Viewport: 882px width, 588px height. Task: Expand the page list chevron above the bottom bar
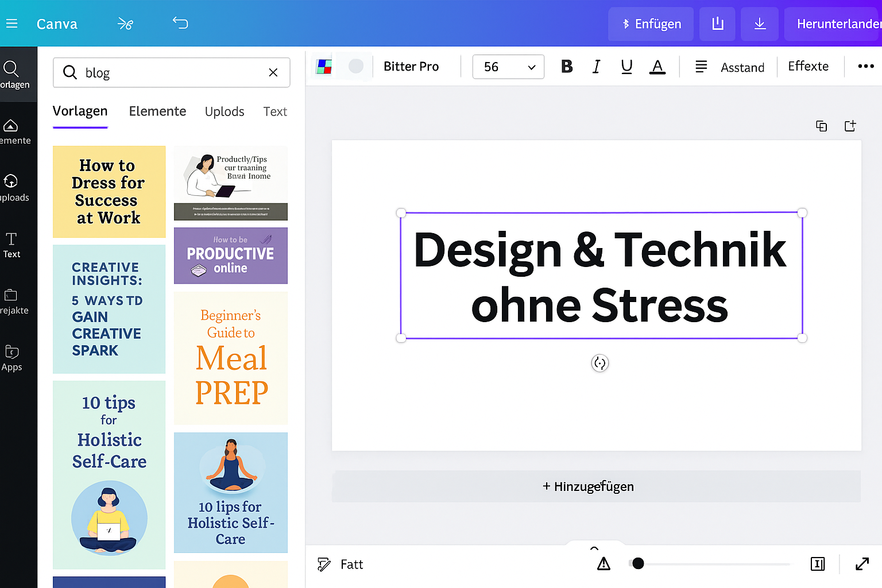tap(594, 548)
